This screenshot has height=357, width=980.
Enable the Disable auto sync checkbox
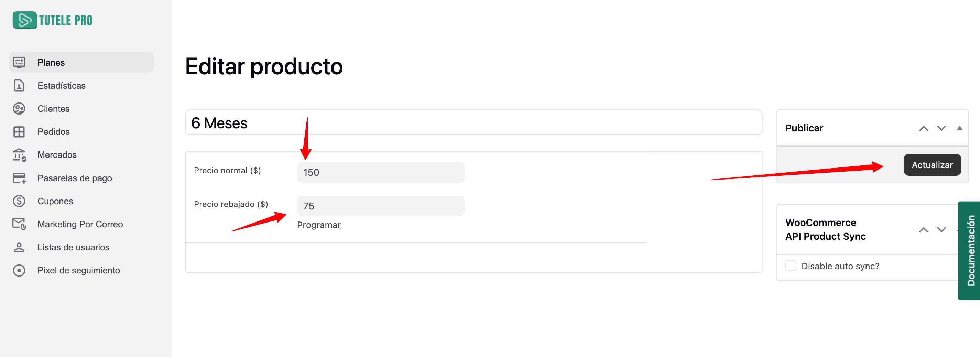[791, 266]
